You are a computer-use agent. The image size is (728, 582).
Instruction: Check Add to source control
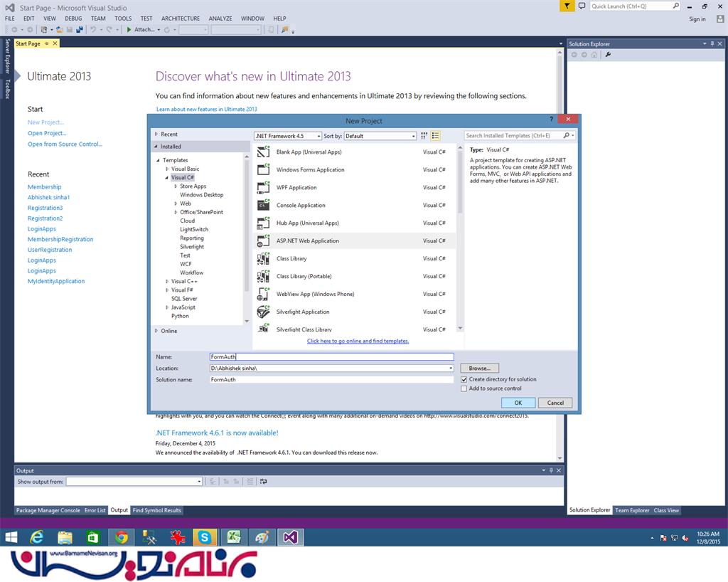464,388
